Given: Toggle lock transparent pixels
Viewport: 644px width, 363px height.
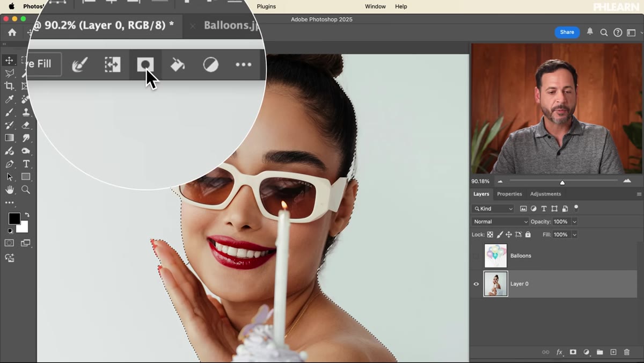Looking at the screenshot, I should 490,235.
